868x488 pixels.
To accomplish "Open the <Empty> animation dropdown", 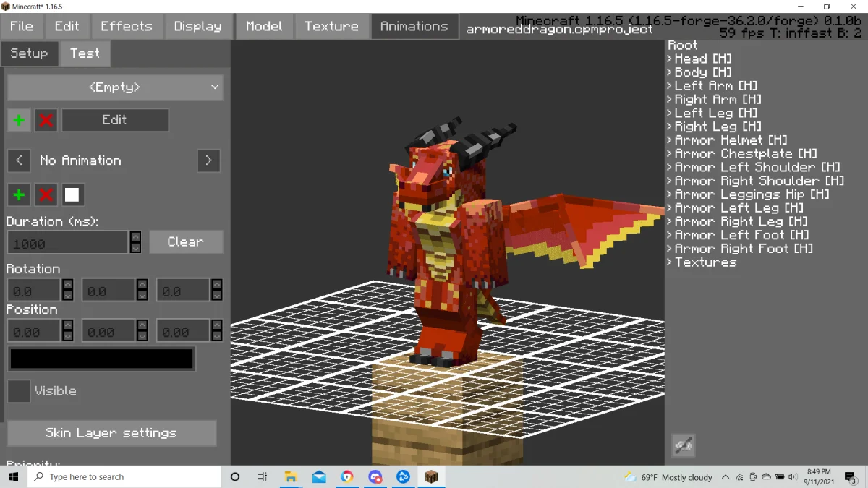I will click(115, 87).
